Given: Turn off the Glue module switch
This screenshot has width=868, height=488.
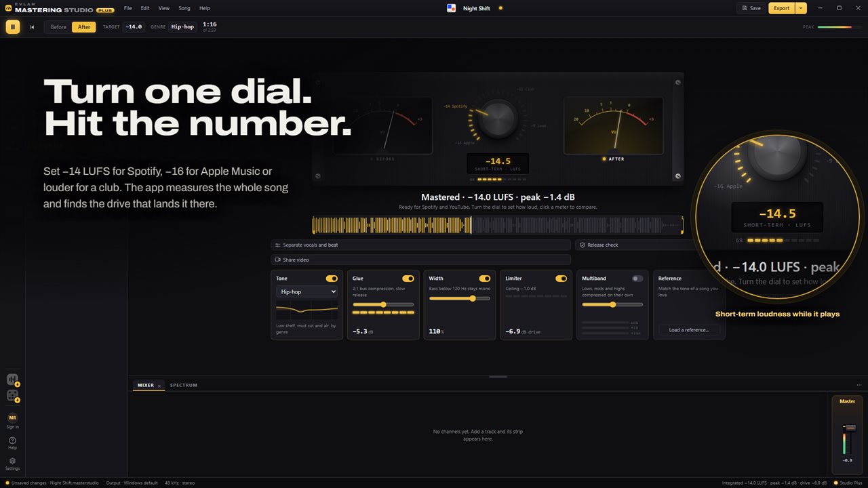Looking at the screenshot, I should point(408,279).
